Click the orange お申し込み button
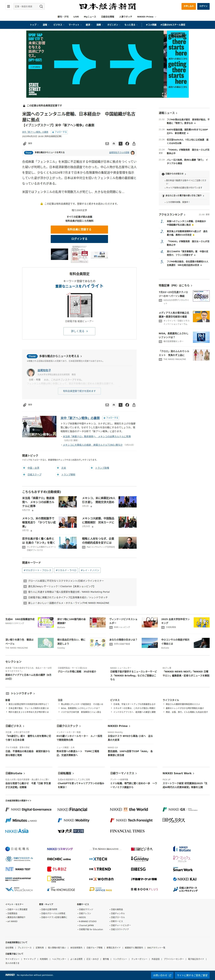This screenshot has height=980, width=215. pyautogui.click(x=189, y=6)
